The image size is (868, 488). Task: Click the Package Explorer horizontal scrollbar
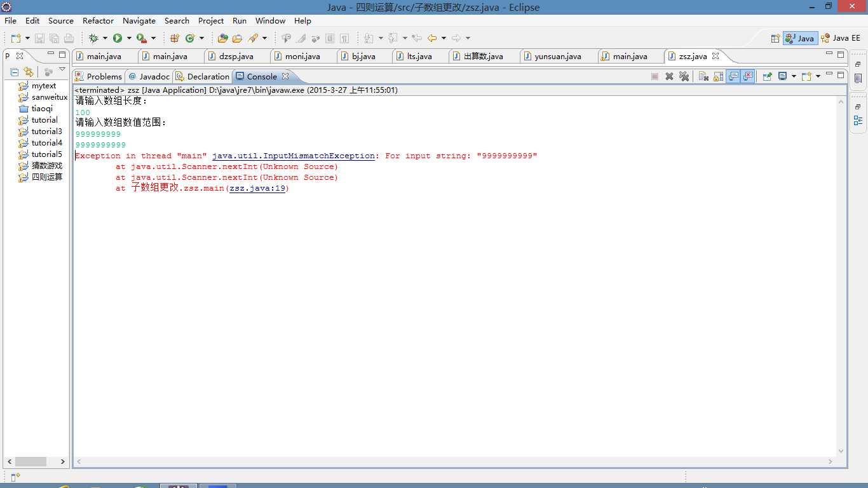[x=36, y=461]
